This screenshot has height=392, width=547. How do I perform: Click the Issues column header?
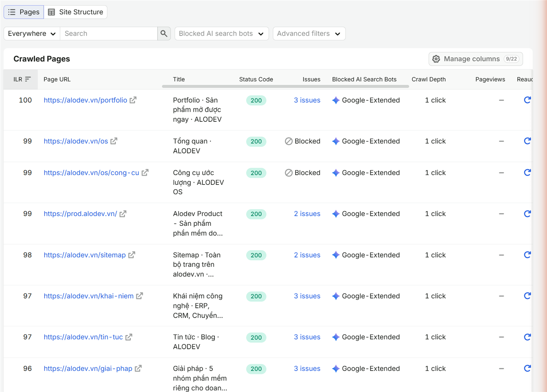(311, 79)
